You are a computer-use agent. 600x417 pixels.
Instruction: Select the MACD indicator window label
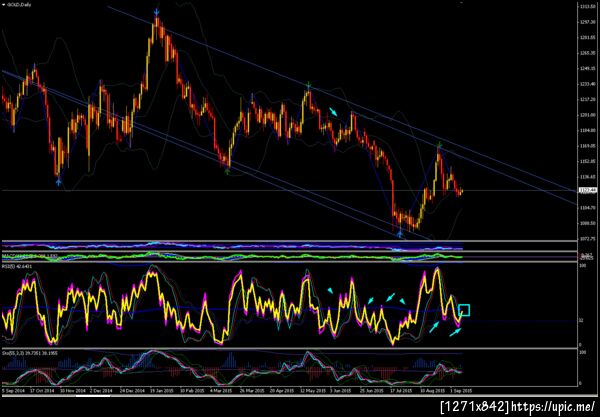click(30, 255)
